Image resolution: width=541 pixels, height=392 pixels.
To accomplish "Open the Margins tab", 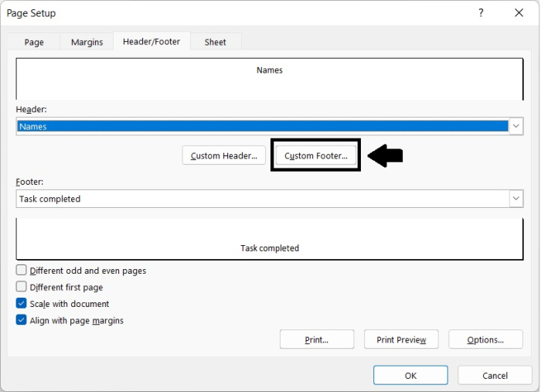I will 87,42.
